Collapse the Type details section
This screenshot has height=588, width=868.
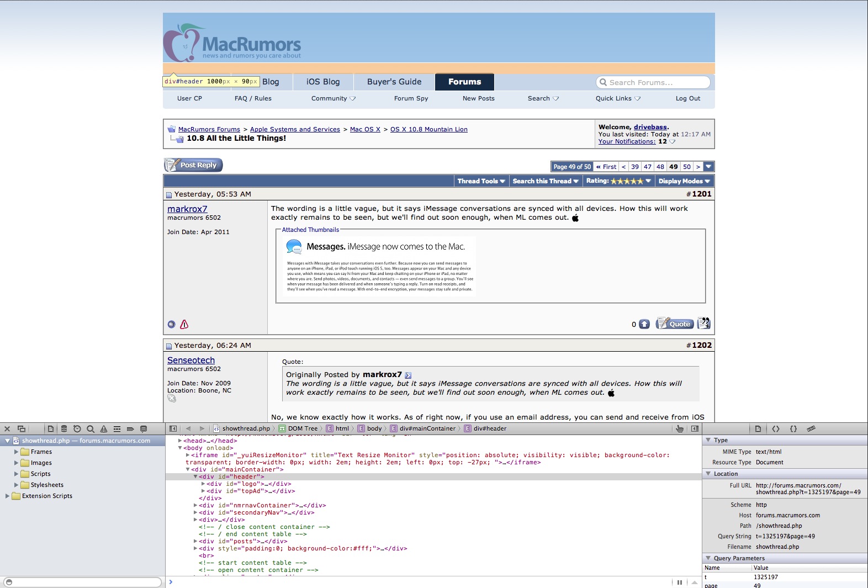(x=708, y=440)
